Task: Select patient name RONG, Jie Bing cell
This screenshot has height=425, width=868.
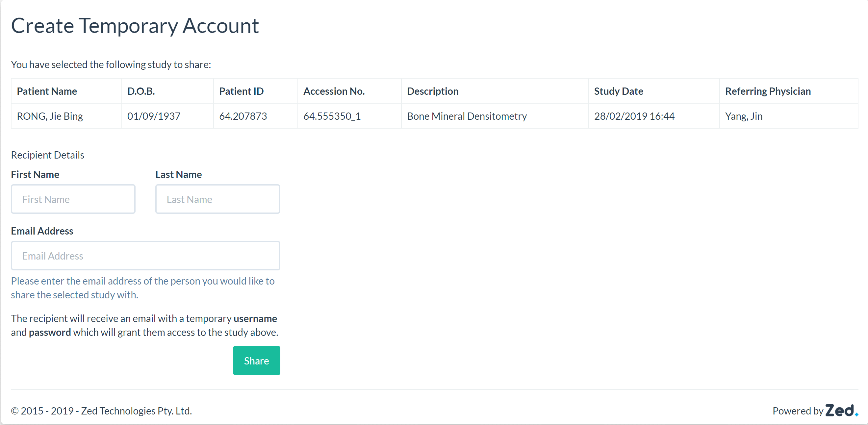Action: pyautogui.click(x=50, y=116)
